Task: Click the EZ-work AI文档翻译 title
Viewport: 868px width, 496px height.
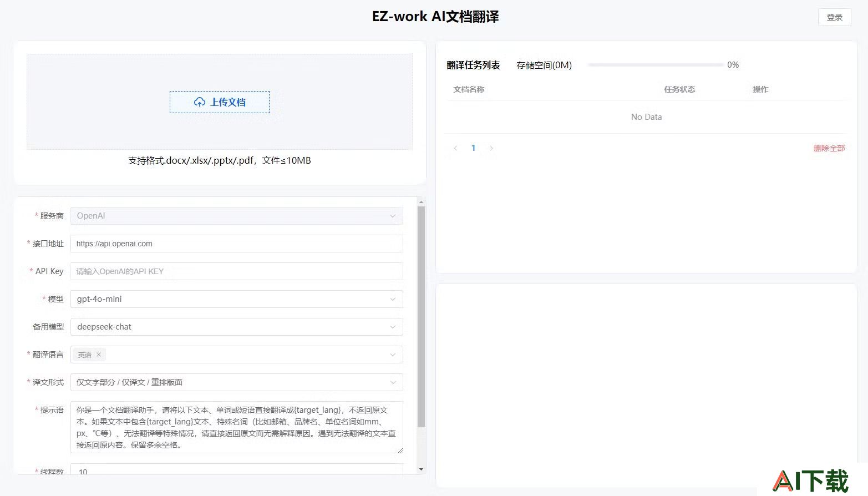Action: coord(435,17)
